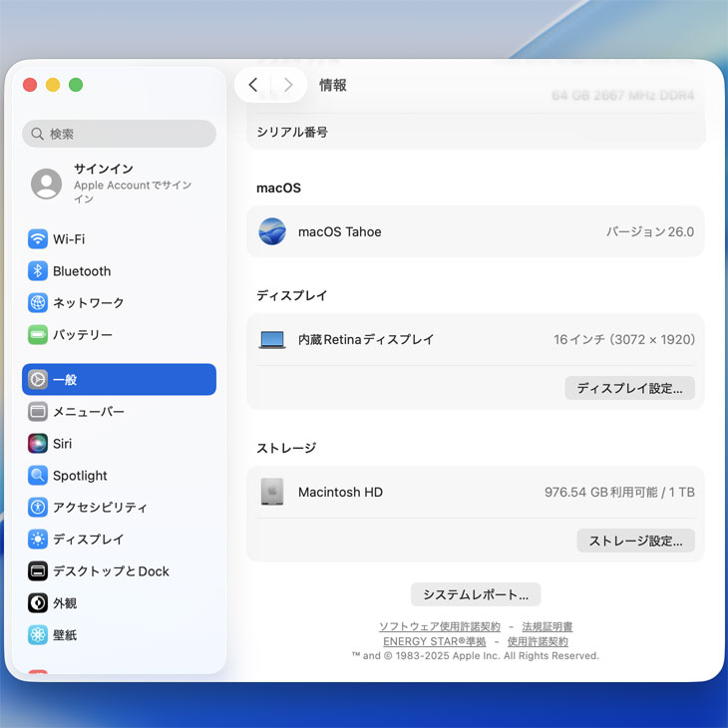Screen dimensions: 728x728
Task: Open ディスプレイ in the sidebar
Action: (88, 540)
